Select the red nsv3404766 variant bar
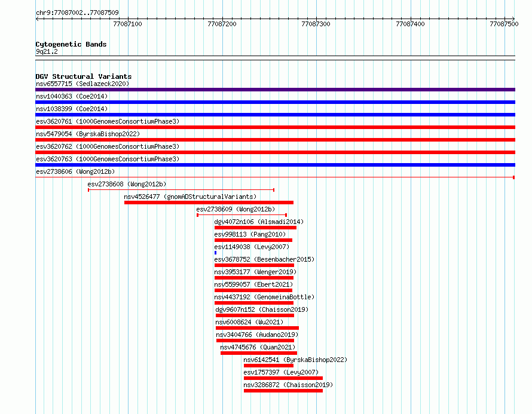 point(255,341)
